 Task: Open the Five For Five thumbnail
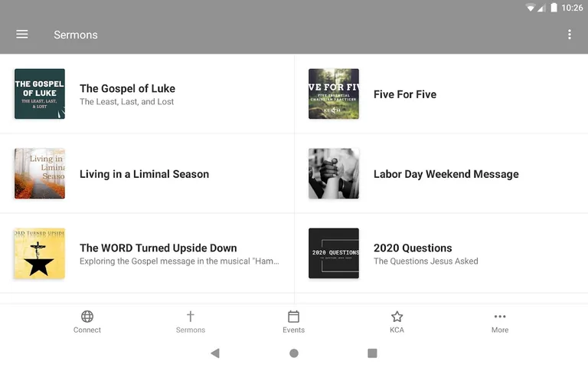pos(334,94)
